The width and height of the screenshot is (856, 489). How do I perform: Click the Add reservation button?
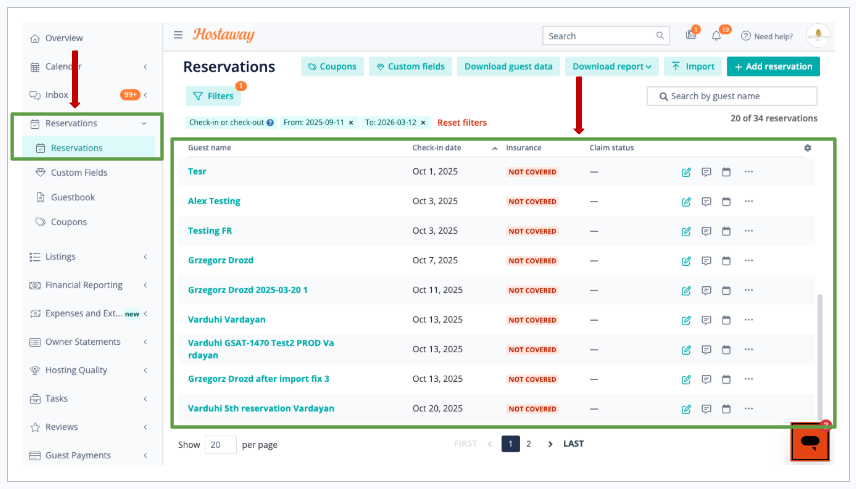(773, 67)
